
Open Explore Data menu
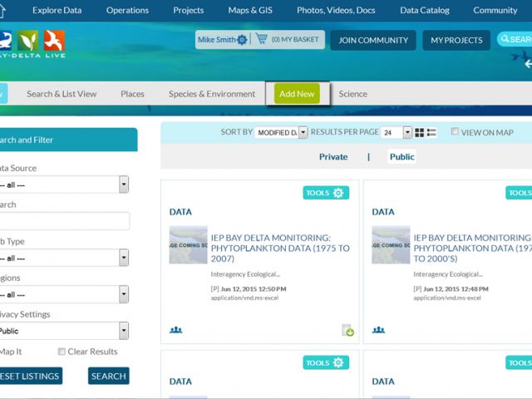57,11
